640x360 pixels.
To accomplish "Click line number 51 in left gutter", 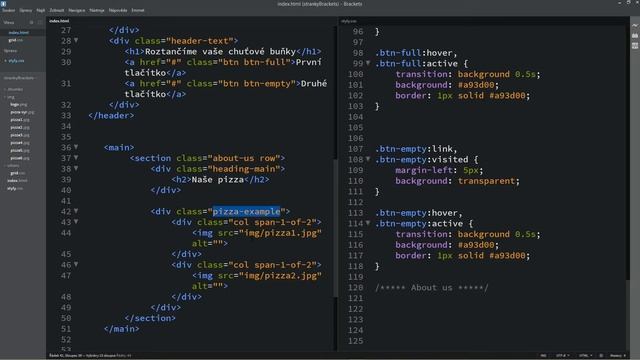I will click(x=65, y=329).
